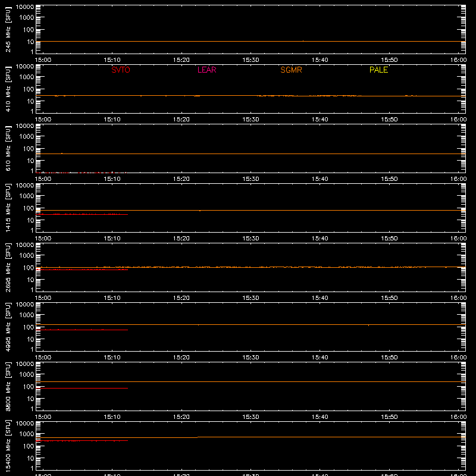Select the 610 MHz [SFU] axis title

[x=8, y=148]
